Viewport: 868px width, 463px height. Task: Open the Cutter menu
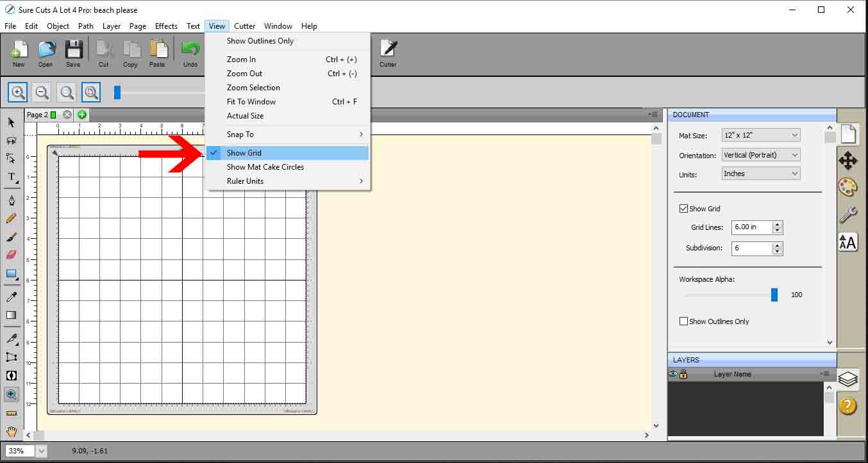click(244, 26)
